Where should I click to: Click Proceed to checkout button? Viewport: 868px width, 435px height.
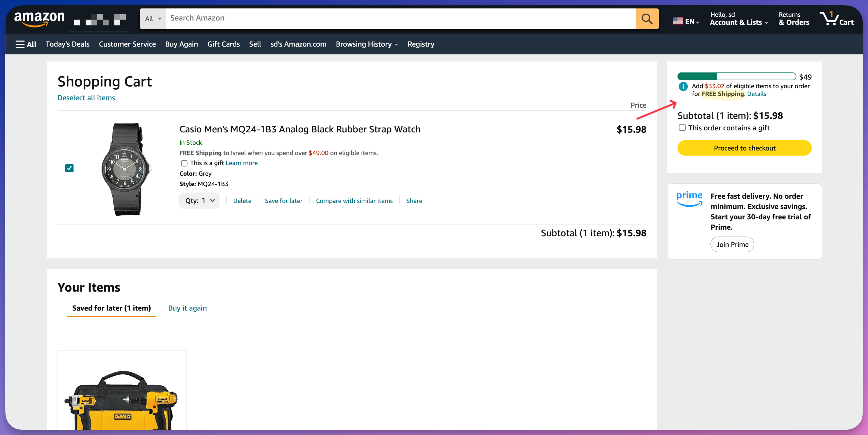tap(744, 148)
